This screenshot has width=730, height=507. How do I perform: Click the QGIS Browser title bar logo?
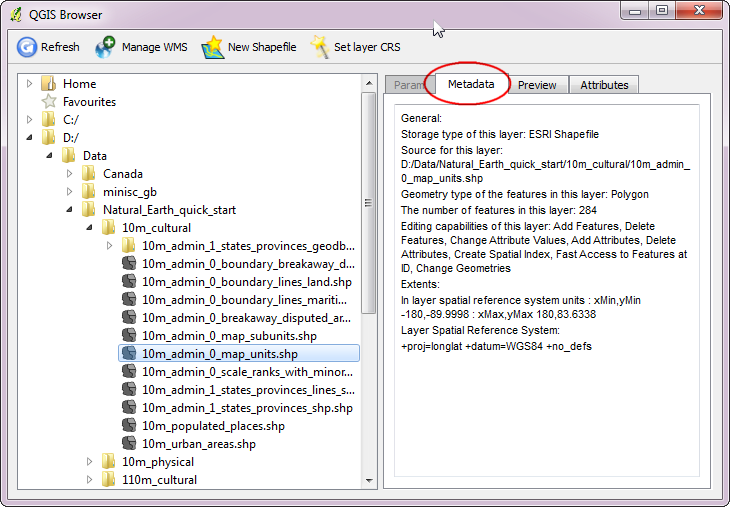click(x=17, y=15)
